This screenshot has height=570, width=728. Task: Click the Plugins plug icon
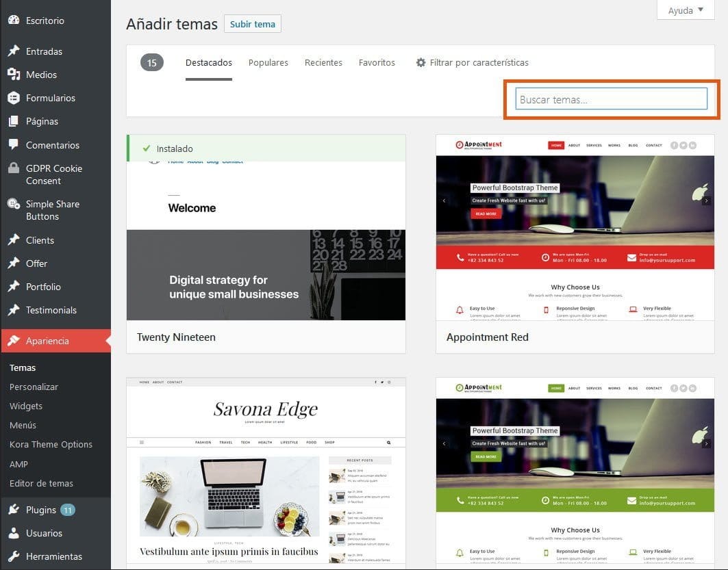pyautogui.click(x=14, y=510)
